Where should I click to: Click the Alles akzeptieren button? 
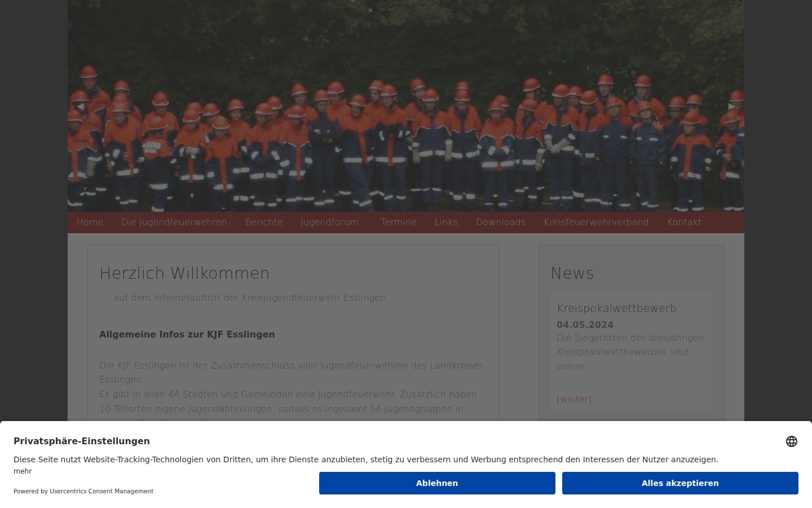click(680, 483)
